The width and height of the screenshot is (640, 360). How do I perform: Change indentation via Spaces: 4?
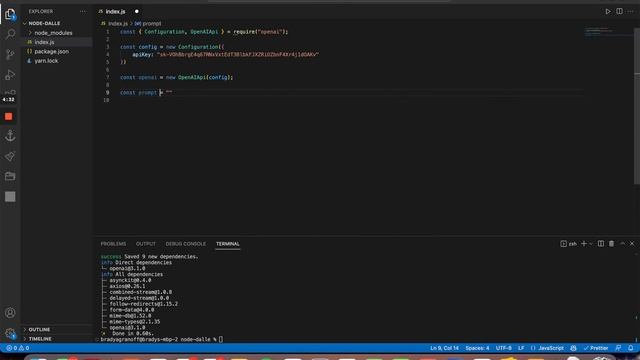tap(477, 348)
